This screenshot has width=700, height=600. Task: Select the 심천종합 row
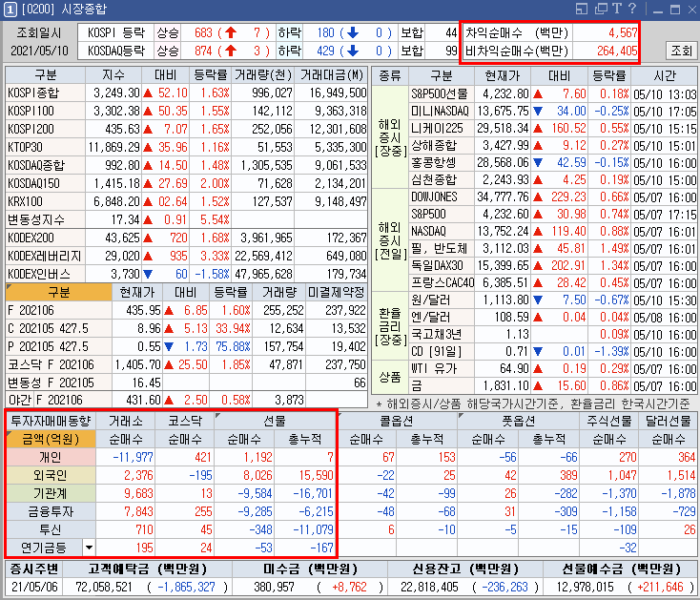(x=553, y=180)
